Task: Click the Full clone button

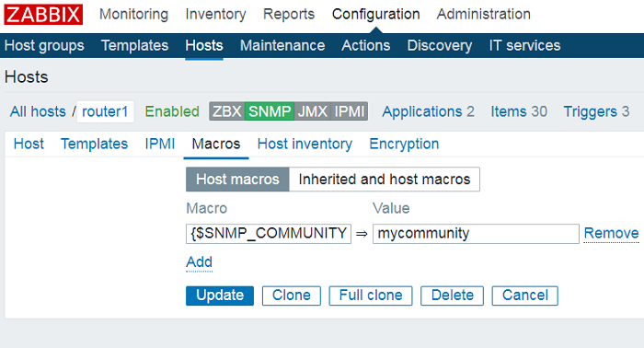Action: click(371, 296)
